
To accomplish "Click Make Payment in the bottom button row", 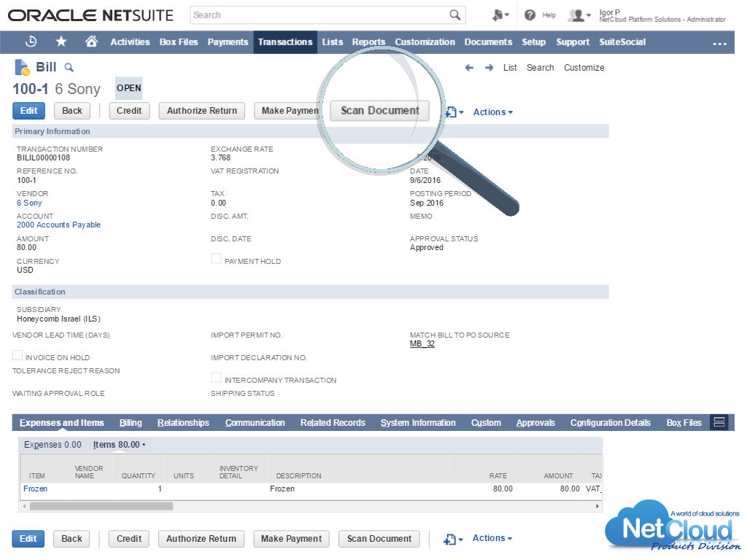I will pos(291,539).
